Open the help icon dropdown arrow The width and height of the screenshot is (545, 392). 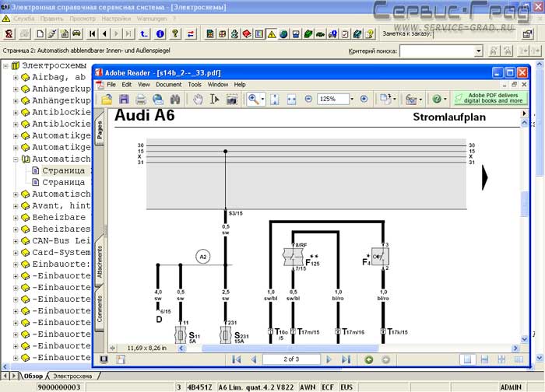tap(445, 100)
